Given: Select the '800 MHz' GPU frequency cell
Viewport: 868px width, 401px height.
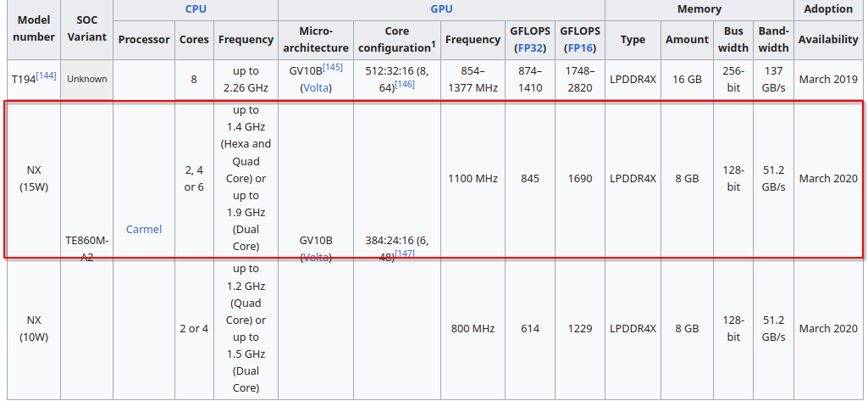Looking at the screenshot, I should point(473,328).
